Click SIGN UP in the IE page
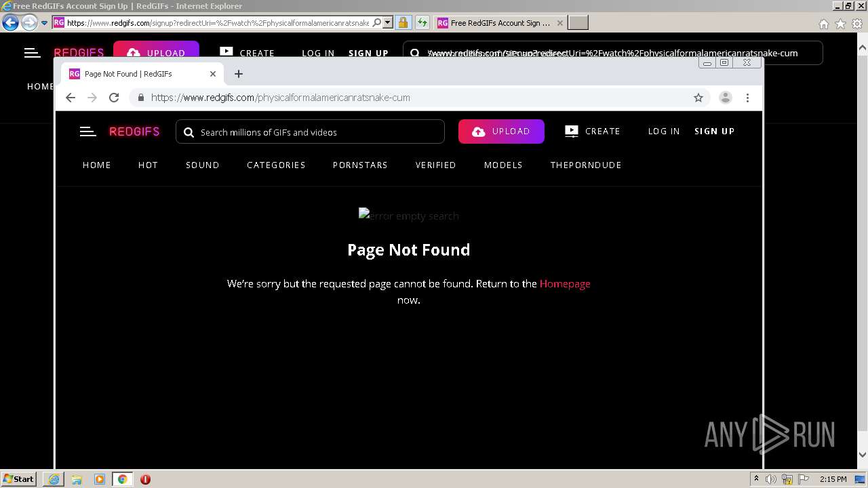Viewport: 868px width, 488px height. coord(368,53)
